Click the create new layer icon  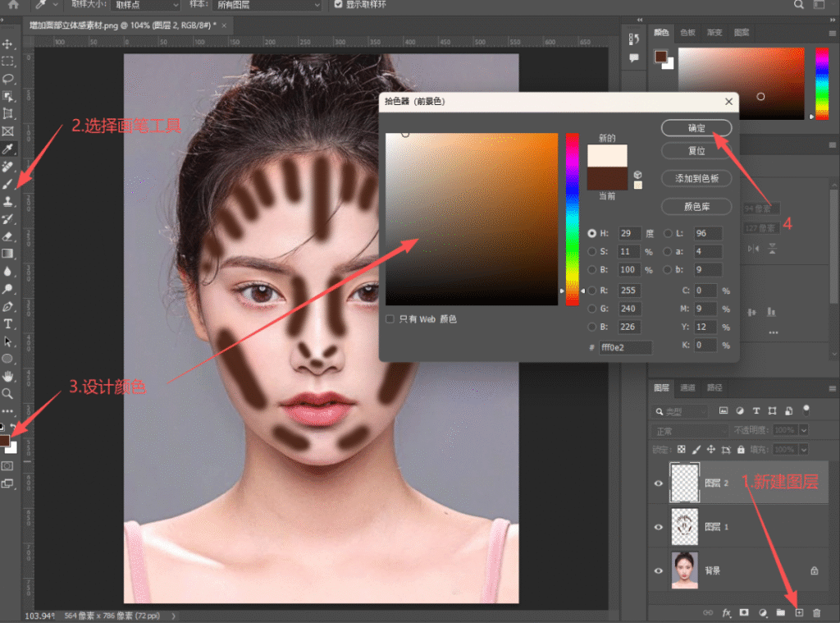799,613
